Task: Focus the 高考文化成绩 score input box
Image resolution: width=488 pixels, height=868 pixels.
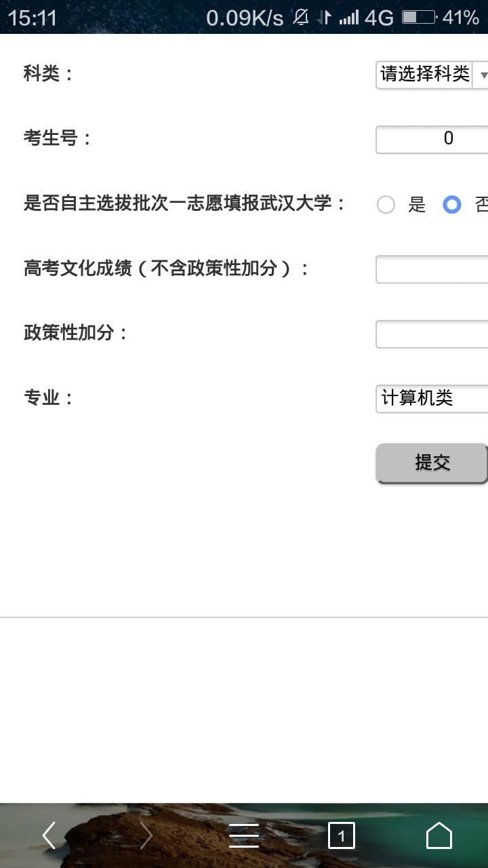Action: [x=432, y=269]
